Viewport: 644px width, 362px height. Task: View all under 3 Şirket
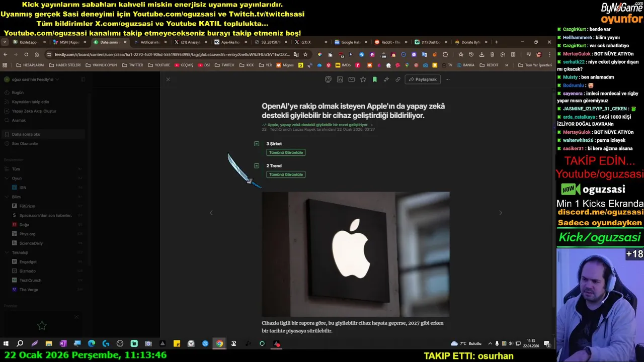(286, 152)
